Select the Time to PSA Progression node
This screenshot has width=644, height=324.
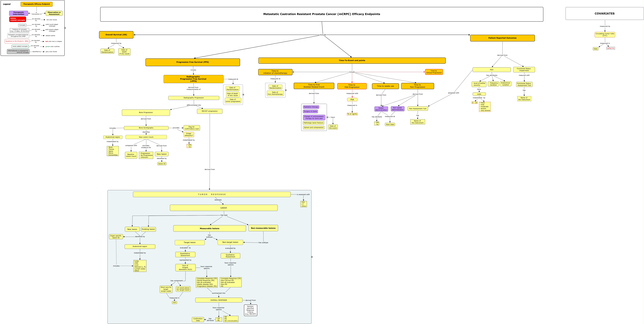[x=352, y=86]
